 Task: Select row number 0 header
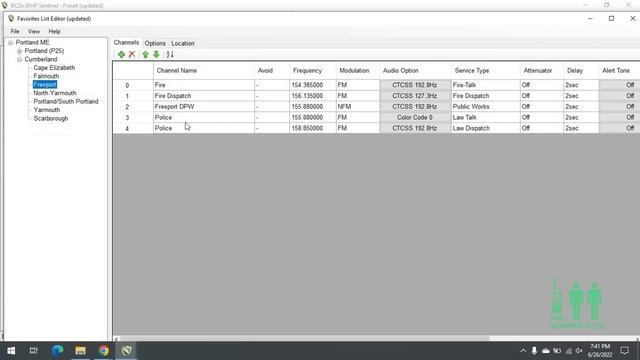click(x=133, y=85)
